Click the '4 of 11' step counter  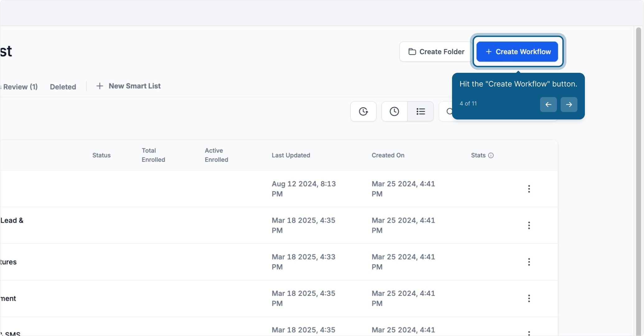point(468,104)
